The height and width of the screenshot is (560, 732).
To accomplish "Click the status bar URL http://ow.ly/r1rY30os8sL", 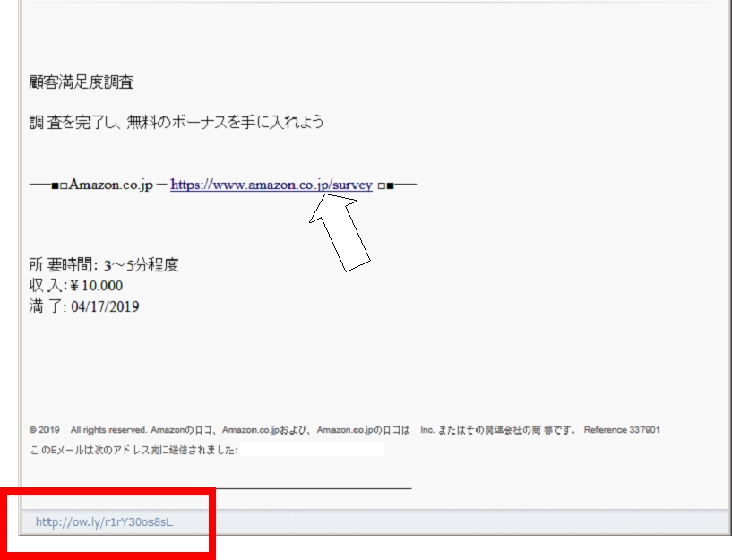I will pyautogui.click(x=104, y=521).
